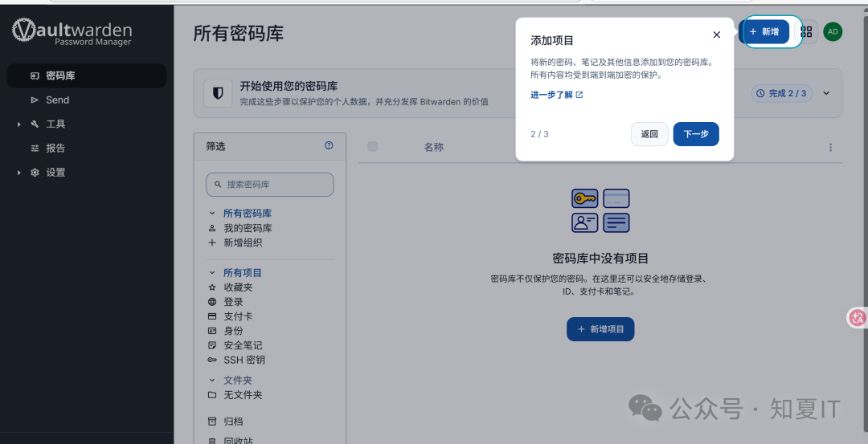868x444 pixels.
Task: Click the plus icon beside 新增组织
Action: click(212, 242)
